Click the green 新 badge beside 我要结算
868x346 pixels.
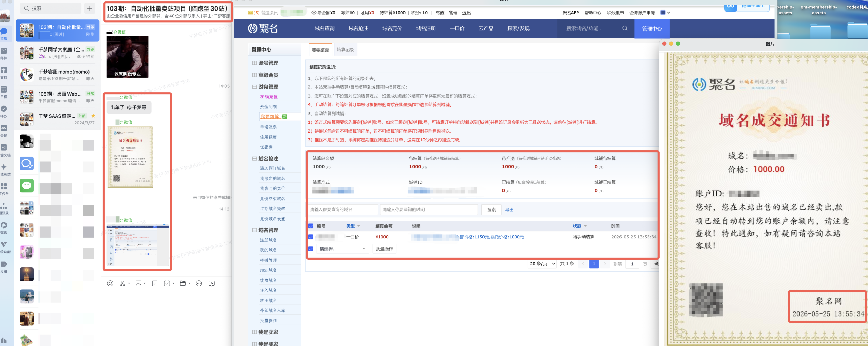pyautogui.click(x=284, y=117)
